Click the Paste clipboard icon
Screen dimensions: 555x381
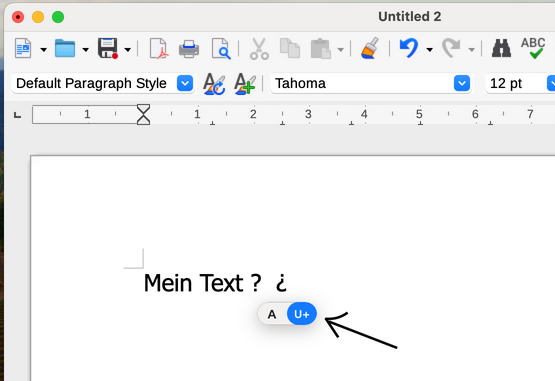coord(321,48)
